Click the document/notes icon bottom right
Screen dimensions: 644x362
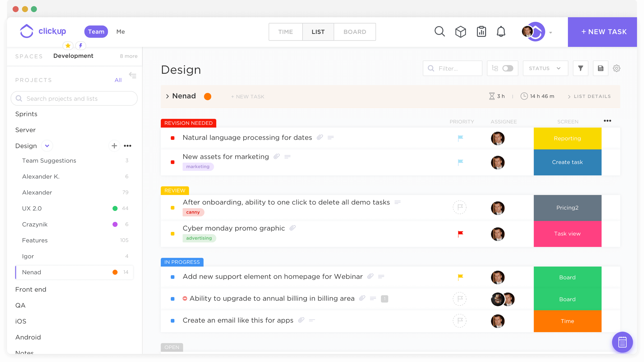pyautogui.click(x=622, y=341)
